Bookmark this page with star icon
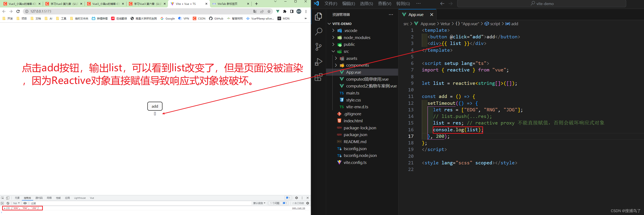 tap(269, 11)
